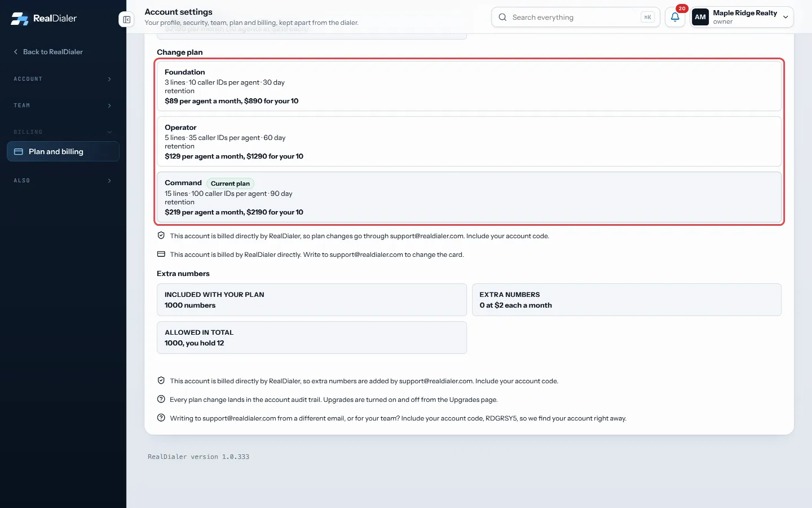The width and height of the screenshot is (812, 508).
Task: Select the Operator plan card
Action: [469, 141]
